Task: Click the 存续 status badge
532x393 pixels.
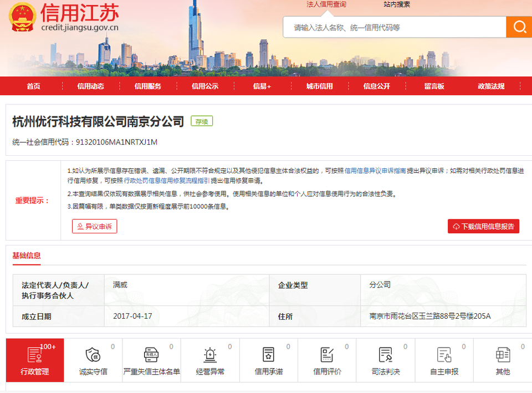Action: tap(202, 121)
